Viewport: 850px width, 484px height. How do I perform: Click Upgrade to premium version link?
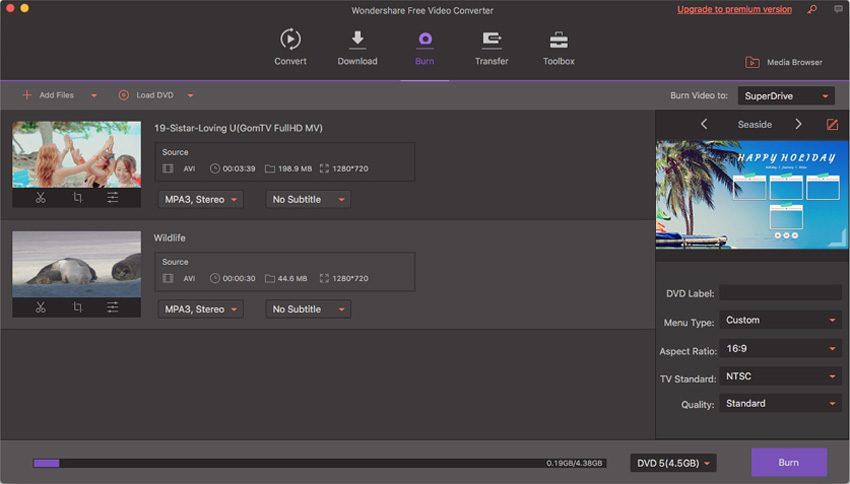[x=734, y=10]
